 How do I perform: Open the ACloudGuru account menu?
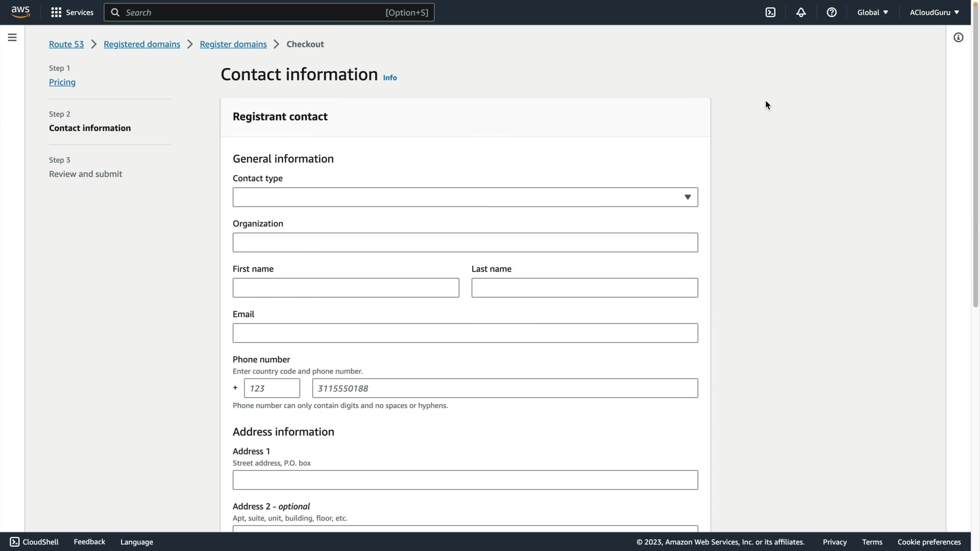(934, 12)
